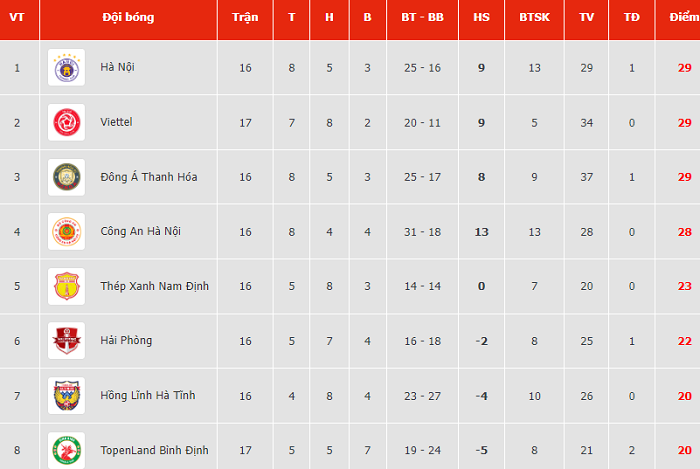Screen dimensions: 700x469
Task: Click the BT - BB column header
Action: [422, 17]
